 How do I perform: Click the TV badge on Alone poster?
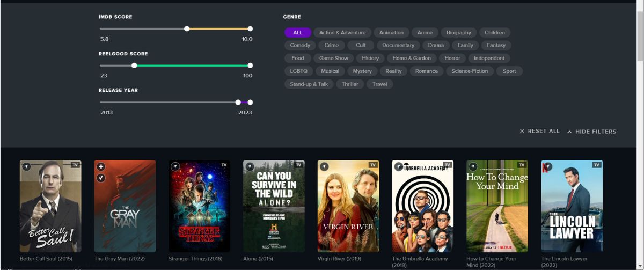[298, 165]
